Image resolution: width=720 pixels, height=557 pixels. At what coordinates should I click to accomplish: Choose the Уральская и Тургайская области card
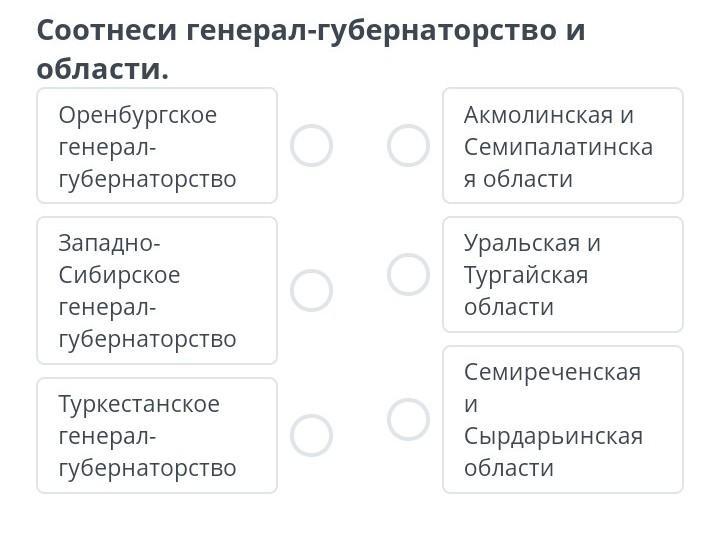click(x=562, y=274)
